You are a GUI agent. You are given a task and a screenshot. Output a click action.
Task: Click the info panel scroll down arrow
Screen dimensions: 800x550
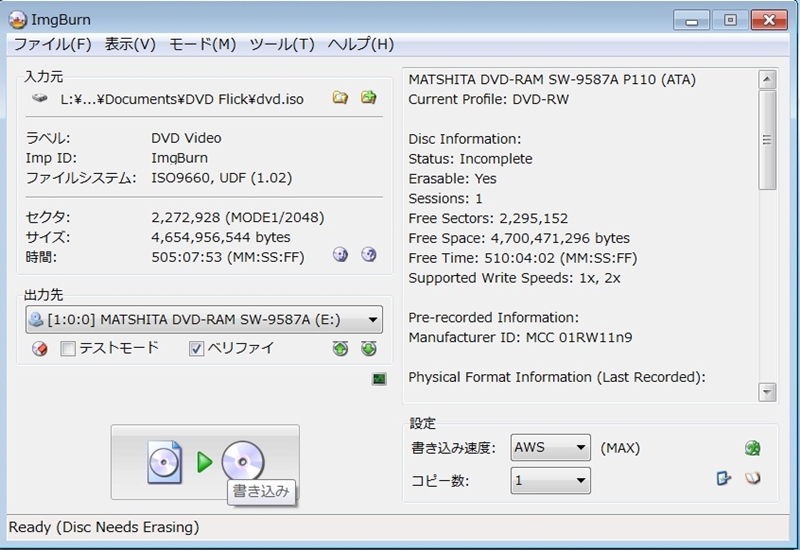coord(767,392)
